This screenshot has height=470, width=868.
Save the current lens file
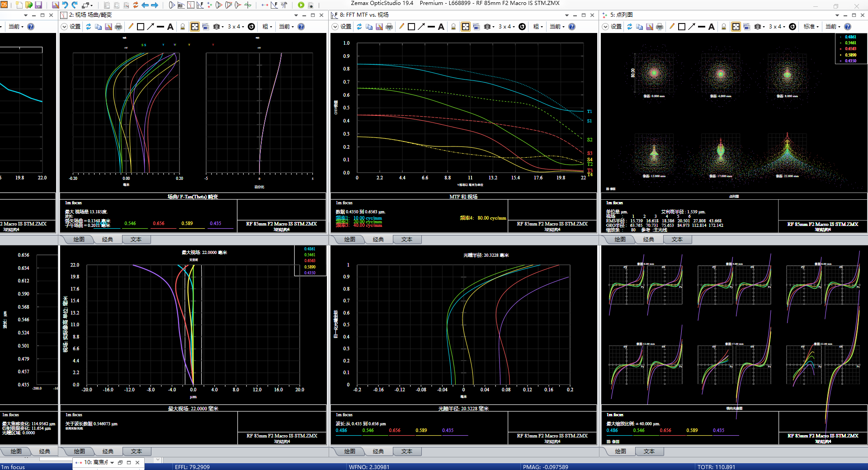tap(38, 5)
